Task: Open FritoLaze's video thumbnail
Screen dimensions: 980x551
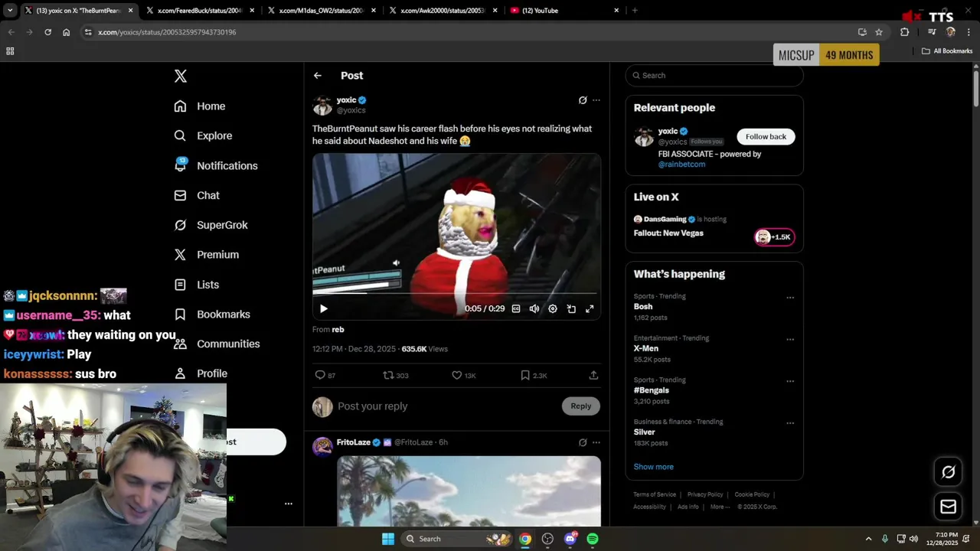Action: tap(469, 491)
